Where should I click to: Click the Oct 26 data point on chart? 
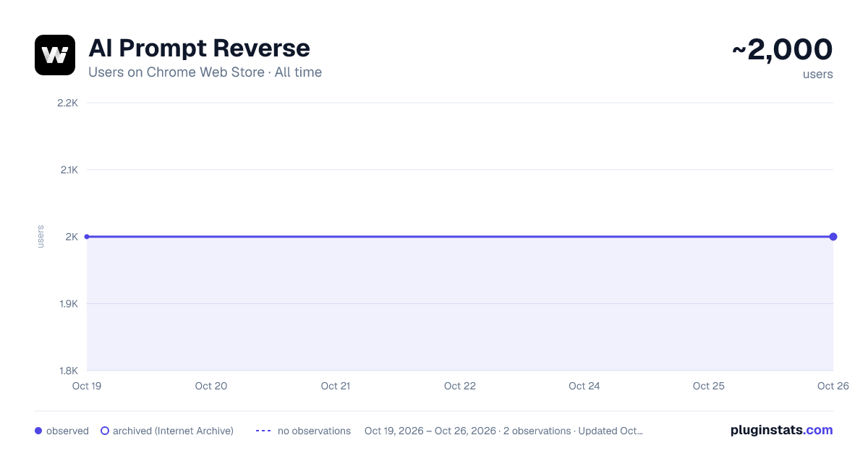pyautogui.click(x=833, y=237)
